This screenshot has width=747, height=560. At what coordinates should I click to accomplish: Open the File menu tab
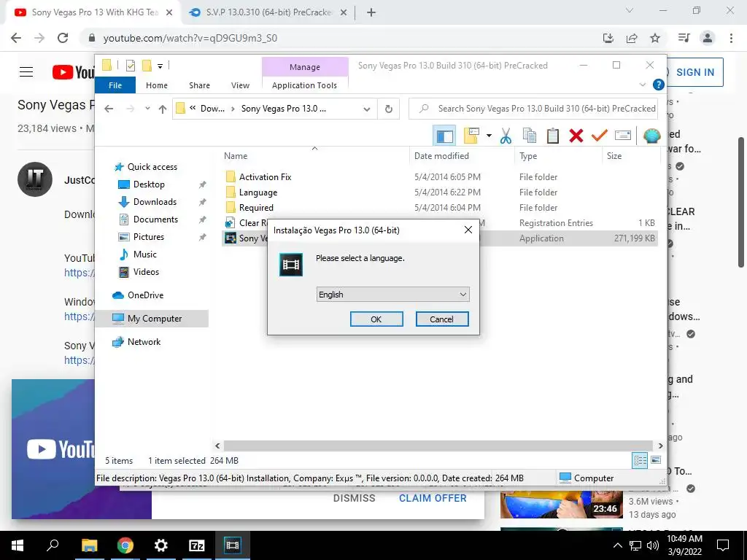tap(115, 85)
